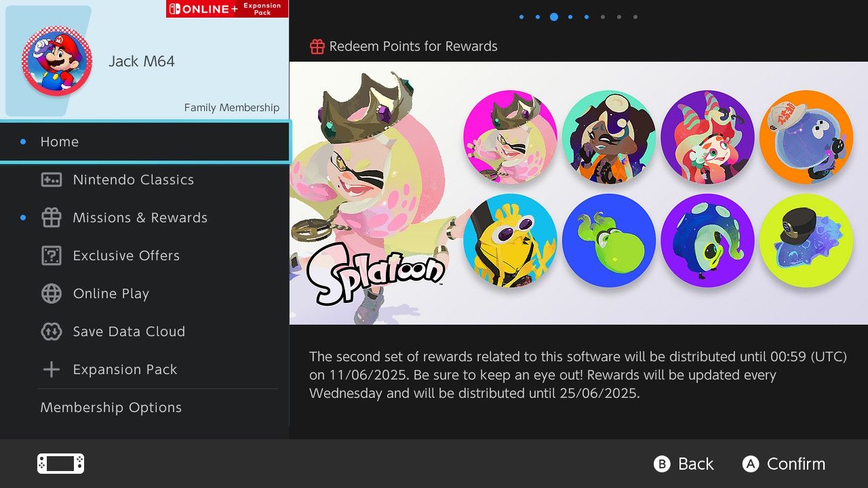The image size is (868, 488).
Task: Open the Missions & Rewards gift icon
Action: (51, 218)
